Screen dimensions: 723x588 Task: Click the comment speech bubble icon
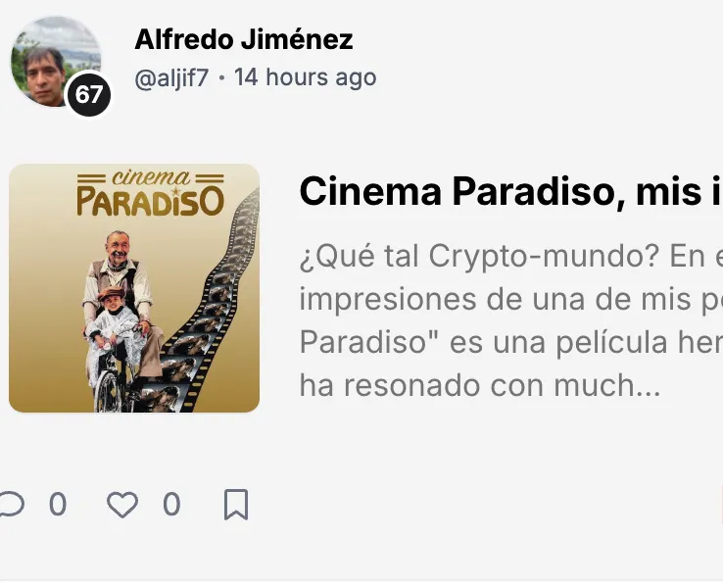[x=12, y=504]
